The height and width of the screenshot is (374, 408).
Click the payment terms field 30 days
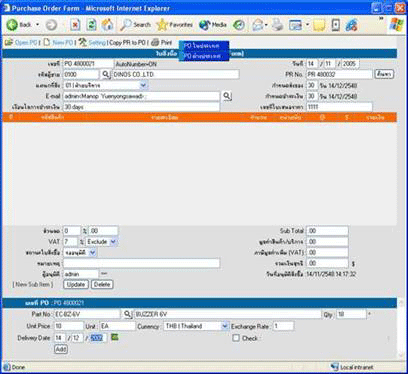coord(141,107)
